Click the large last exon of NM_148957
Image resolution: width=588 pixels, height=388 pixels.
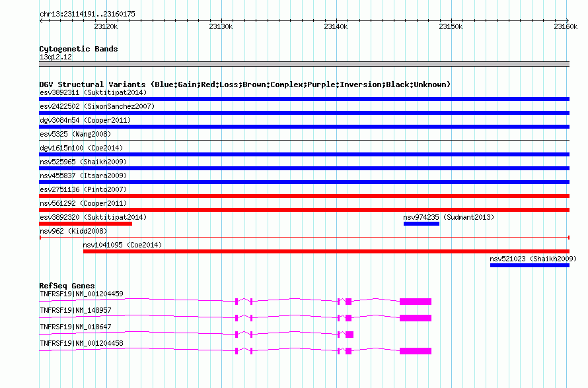pos(416,318)
